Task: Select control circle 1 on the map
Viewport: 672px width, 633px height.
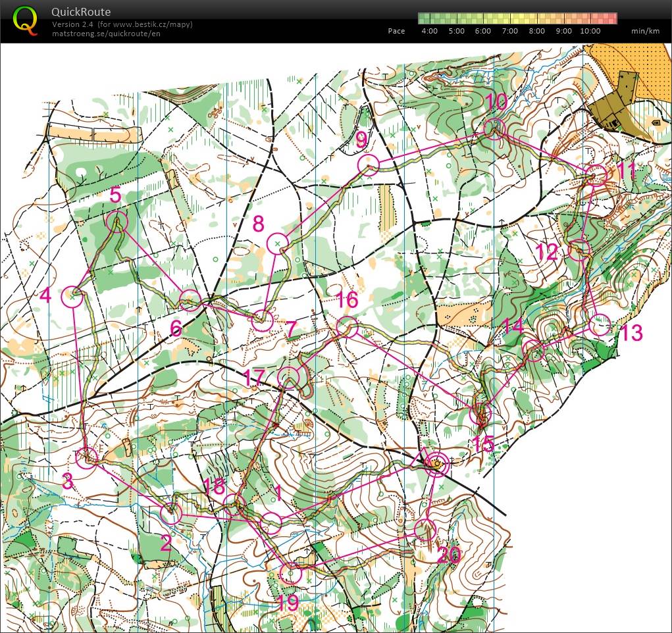Action: coord(271,524)
